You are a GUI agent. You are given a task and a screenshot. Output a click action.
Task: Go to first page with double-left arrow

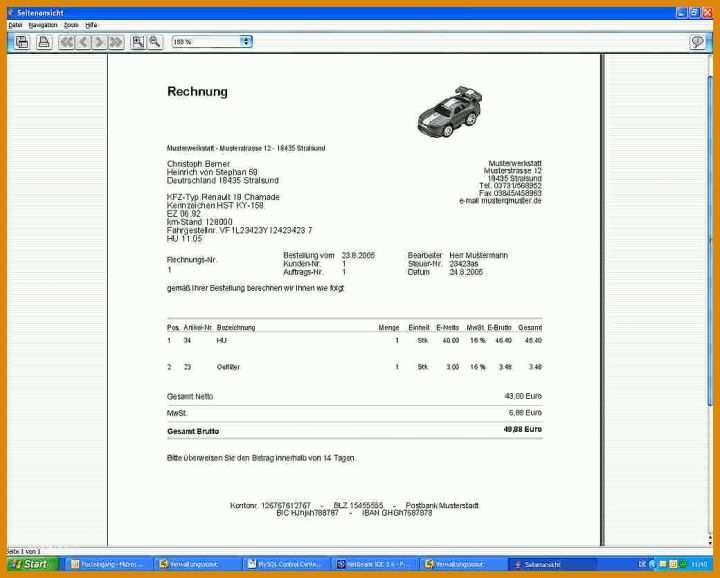click(x=66, y=42)
